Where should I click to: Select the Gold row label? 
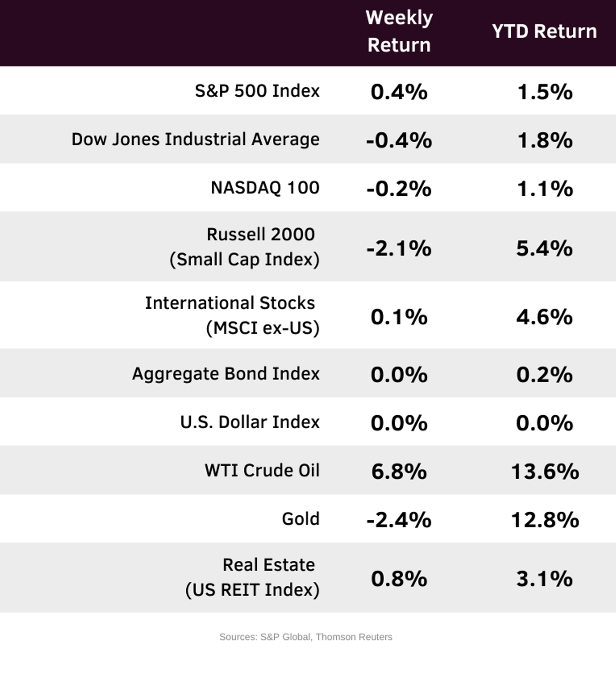(x=300, y=519)
